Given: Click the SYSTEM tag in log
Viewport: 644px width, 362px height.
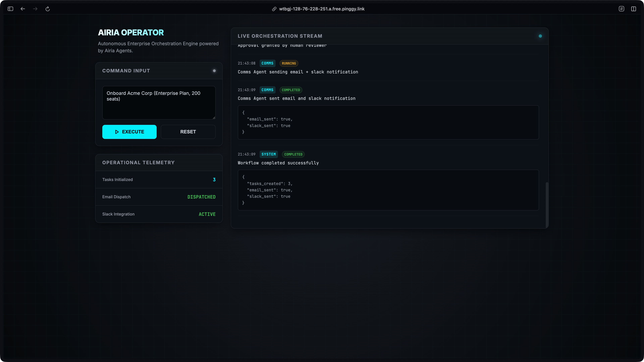Looking at the screenshot, I should 269,154.
